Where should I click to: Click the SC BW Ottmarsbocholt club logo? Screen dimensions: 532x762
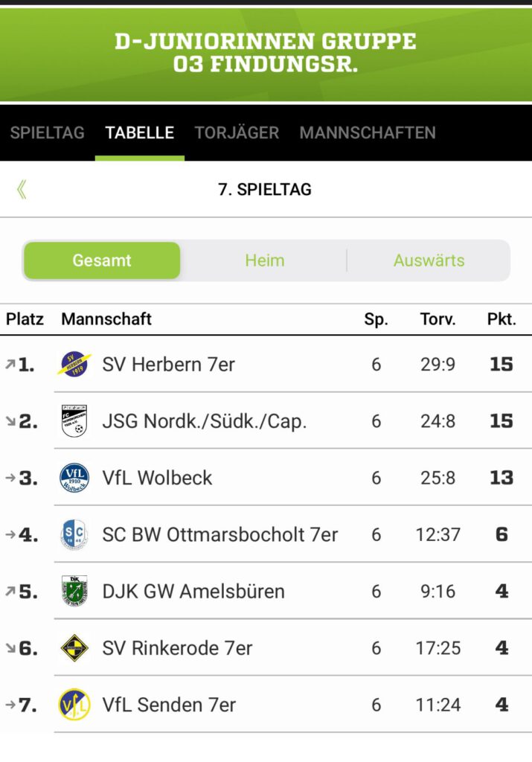point(74,534)
